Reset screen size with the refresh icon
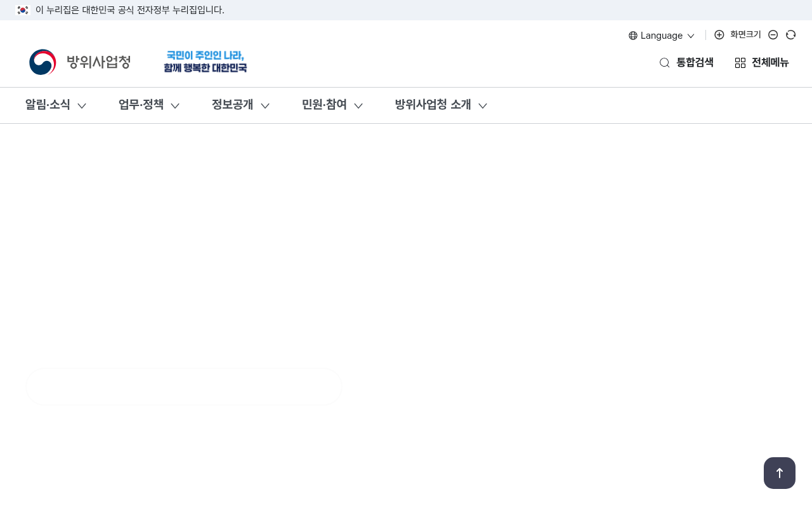This screenshot has width=812, height=508. (791, 35)
